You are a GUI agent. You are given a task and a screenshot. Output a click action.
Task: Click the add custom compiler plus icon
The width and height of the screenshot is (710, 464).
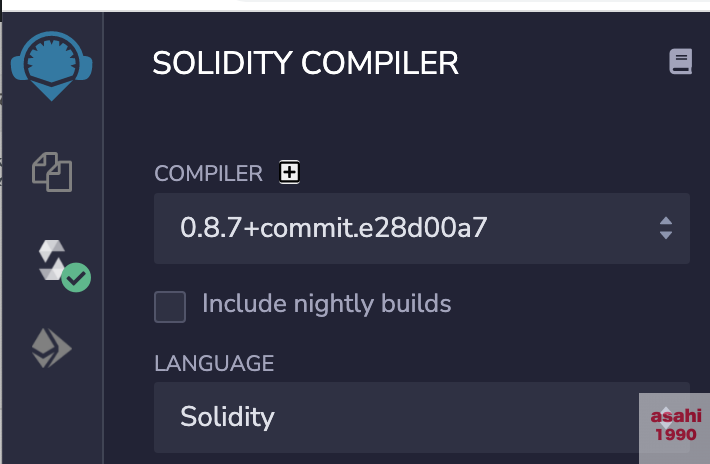[x=289, y=172]
